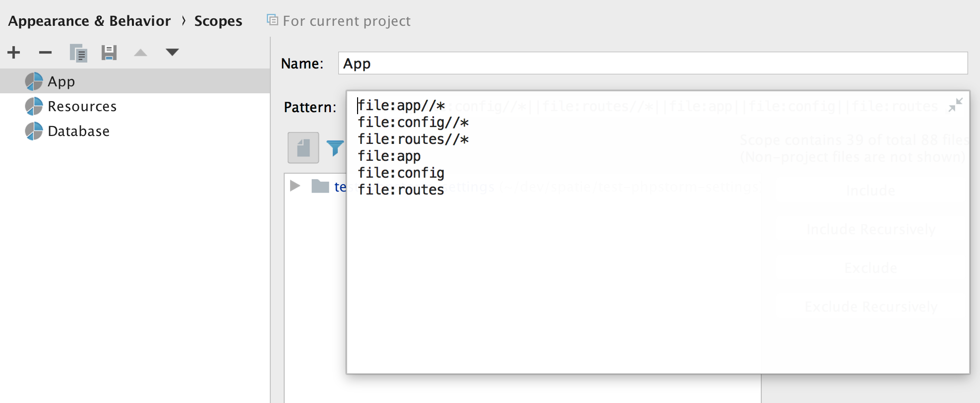Go to Appearance & Behavior breadcrumb

(x=89, y=21)
